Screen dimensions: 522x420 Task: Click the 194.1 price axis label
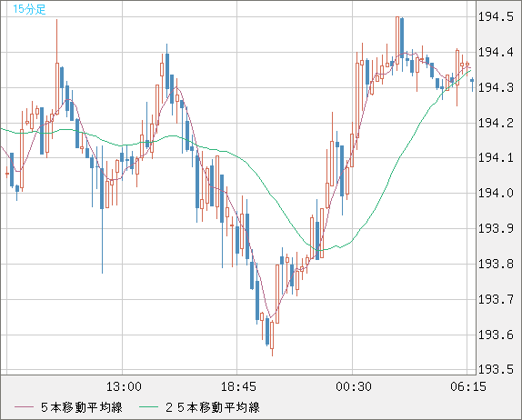click(496, 157)
